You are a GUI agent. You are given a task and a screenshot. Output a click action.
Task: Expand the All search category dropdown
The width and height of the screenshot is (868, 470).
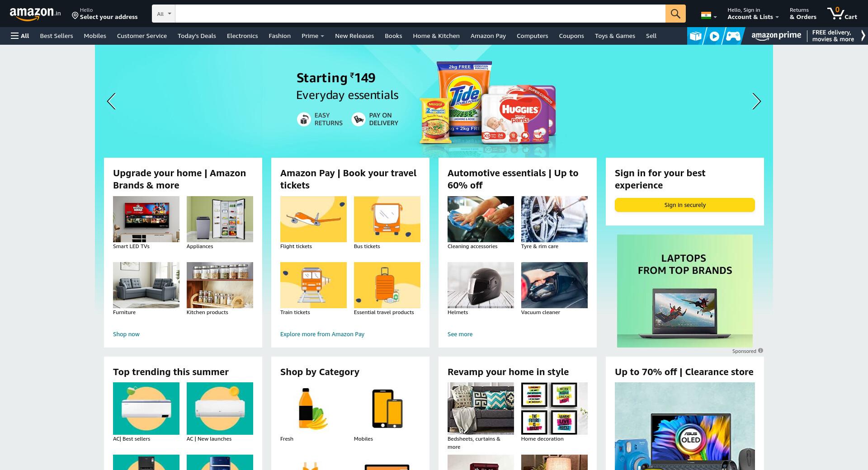(x=163, y=14)
